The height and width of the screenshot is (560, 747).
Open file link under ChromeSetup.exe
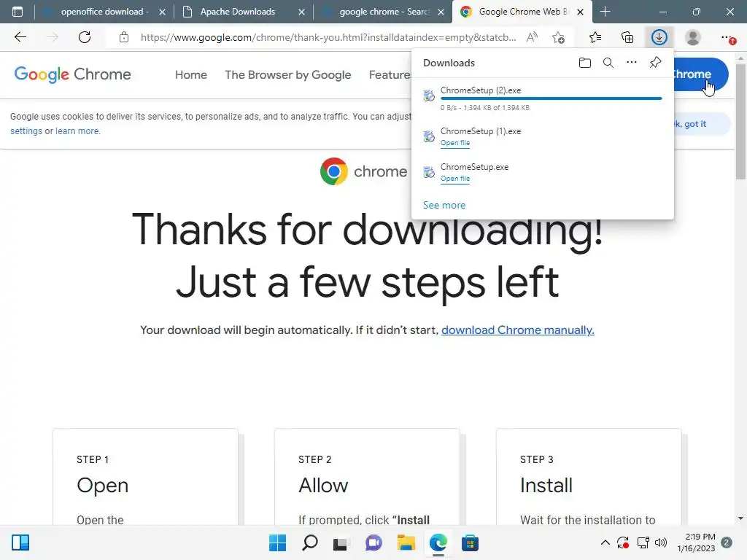pyautogui.click(x=455, y=179)
